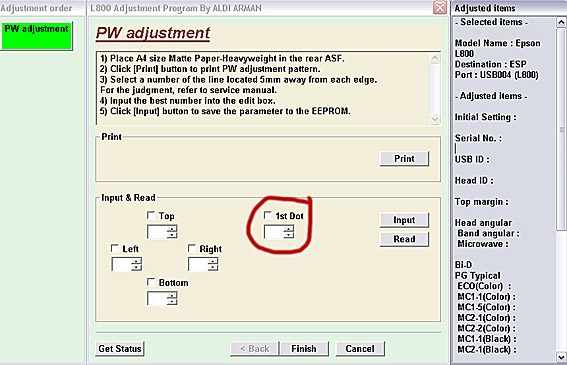This screenshot has width=567, height=365.
Task: Click the 1st Dot value input field
Action: (x=274, y=232)
